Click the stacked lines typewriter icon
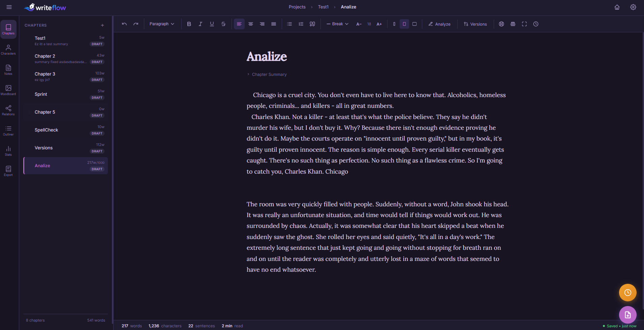 tap(513, 24)
